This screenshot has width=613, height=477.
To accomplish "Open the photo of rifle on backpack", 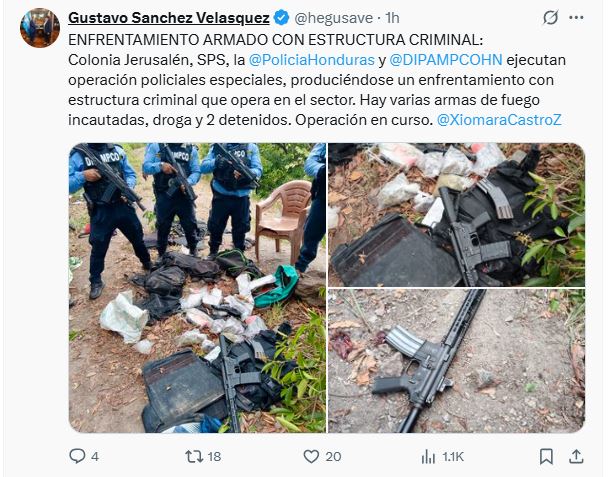I will point(456,215).
